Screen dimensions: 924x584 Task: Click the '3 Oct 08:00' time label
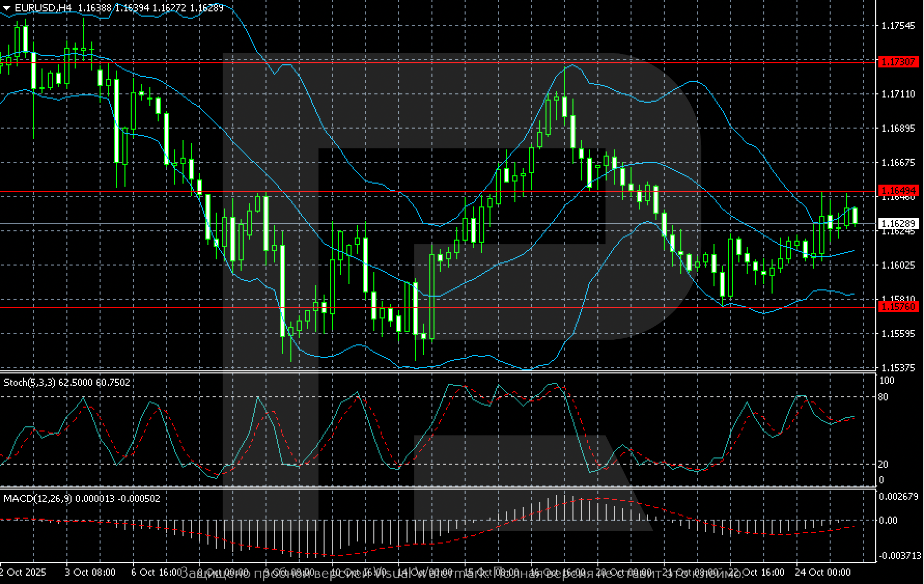point(90,573)
